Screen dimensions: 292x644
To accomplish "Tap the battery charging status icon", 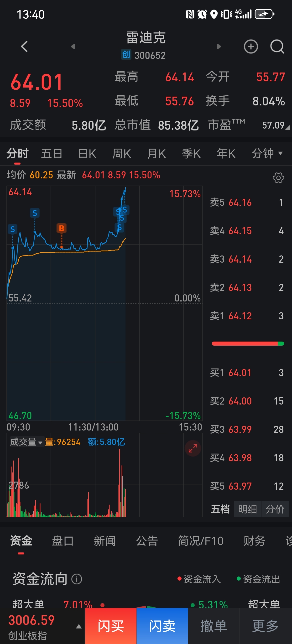I will (x=265, y=14).
